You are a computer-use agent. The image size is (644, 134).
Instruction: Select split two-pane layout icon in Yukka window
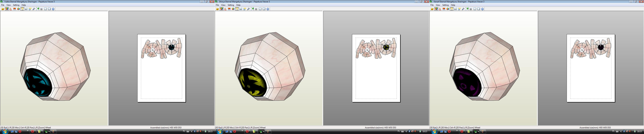pyautogui.click(x=45, y=9)
